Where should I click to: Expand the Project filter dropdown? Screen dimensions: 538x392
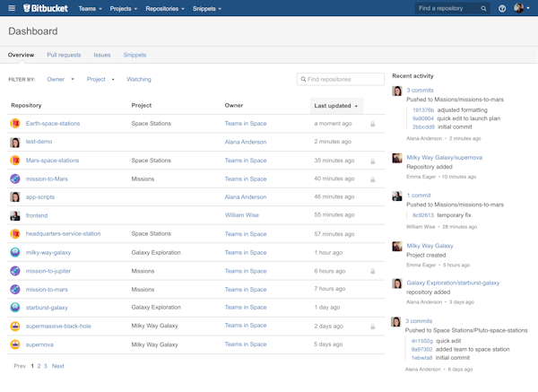[100, 79]
